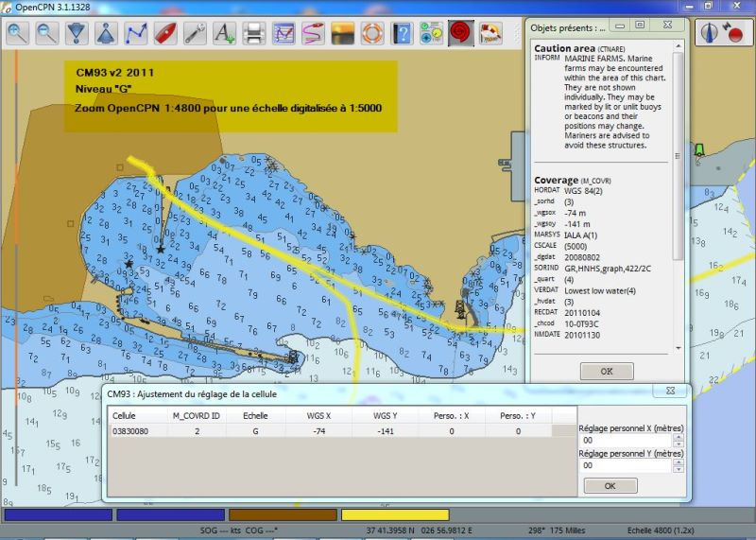756x540 pixels.
Task: Click OK in the CM93 cell adjustment dialog
Action: click(x=610, y=485)
